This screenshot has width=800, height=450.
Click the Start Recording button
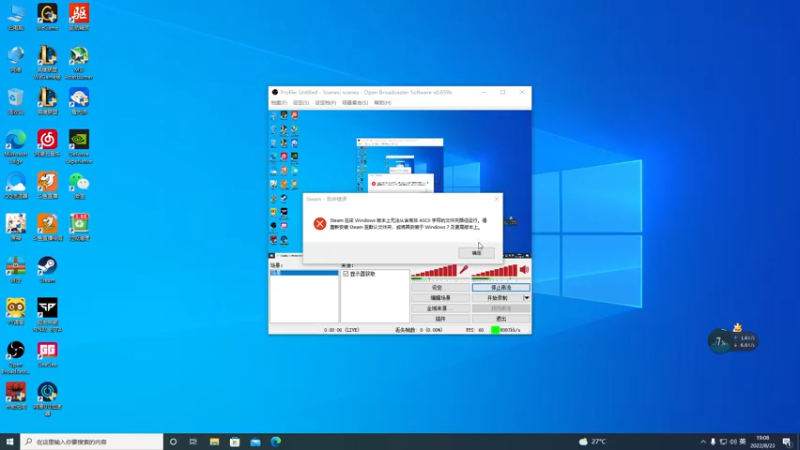(x=497, y=298)
